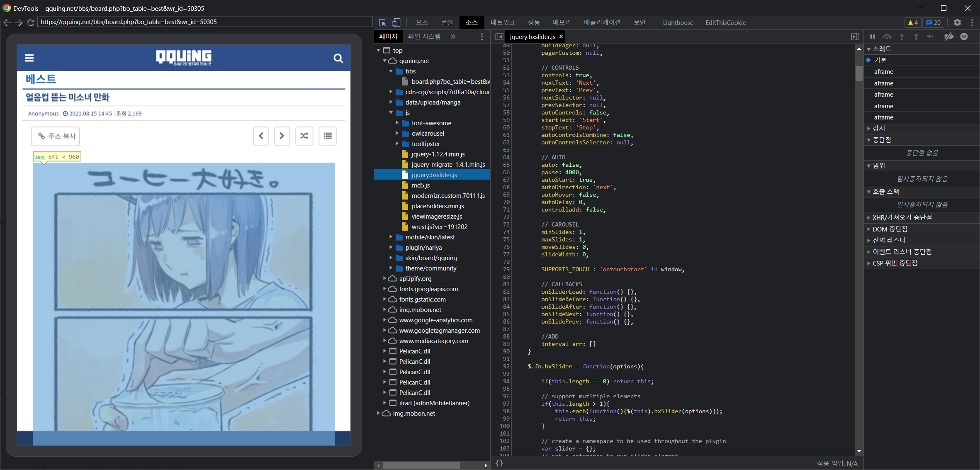This screenshot has width=980, height=470.
Task: Switch to the 네트워크 tab
Action: pyautogui.click(x=502, y=23)
